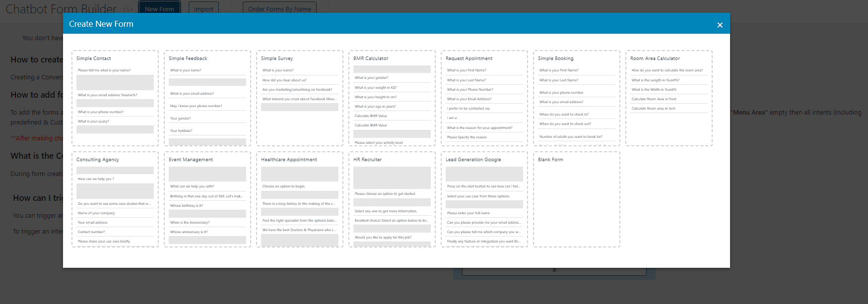Click the 'Create New Form' dialog title
The image size is (868, 304).
point(101,24)
